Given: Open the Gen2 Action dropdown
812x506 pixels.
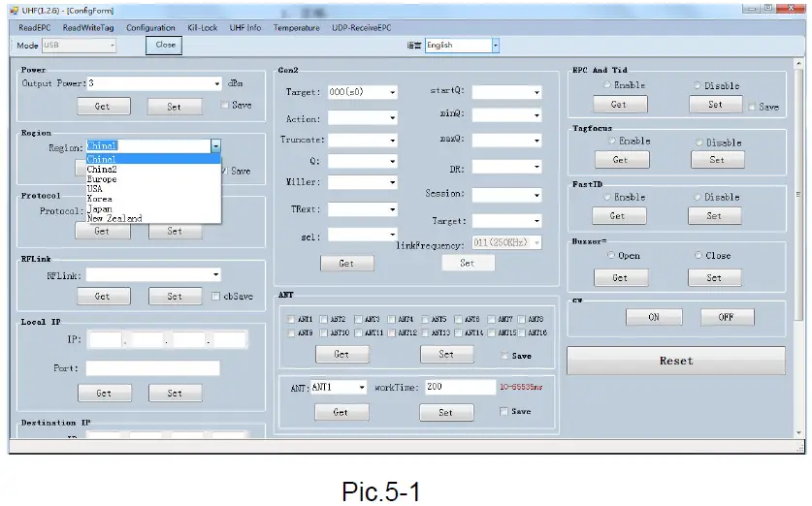Looking at the screenshot, I should [363, 118].
